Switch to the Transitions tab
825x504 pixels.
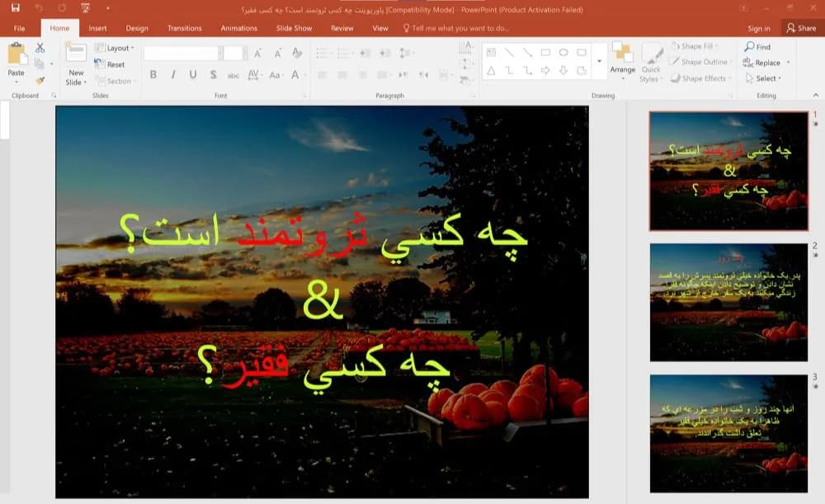click(184, 28)
